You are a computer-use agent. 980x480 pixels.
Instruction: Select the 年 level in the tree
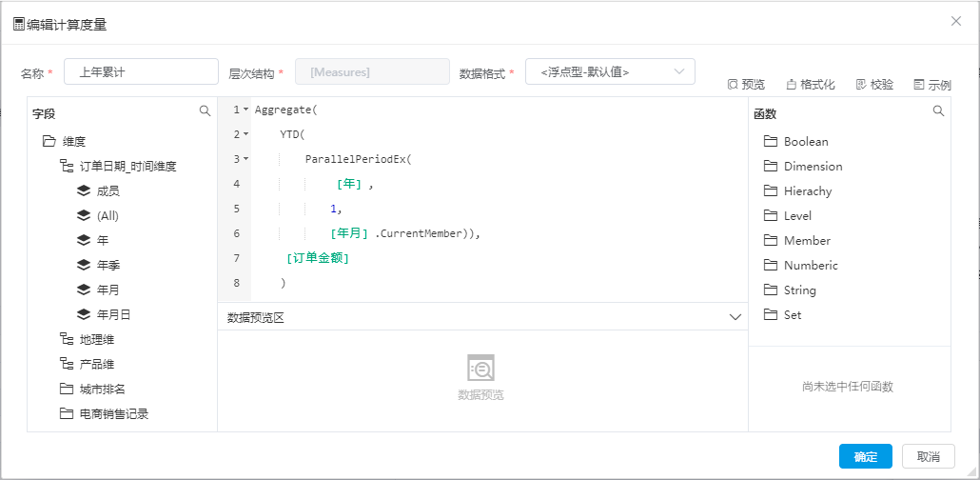coord(103,240)
